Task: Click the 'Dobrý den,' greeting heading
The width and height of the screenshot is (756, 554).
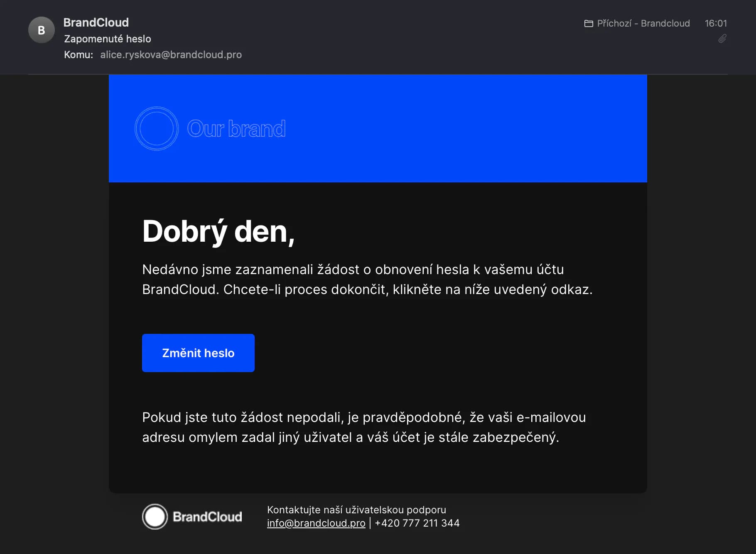Action: pyautogui.click(x=218, y=231)
